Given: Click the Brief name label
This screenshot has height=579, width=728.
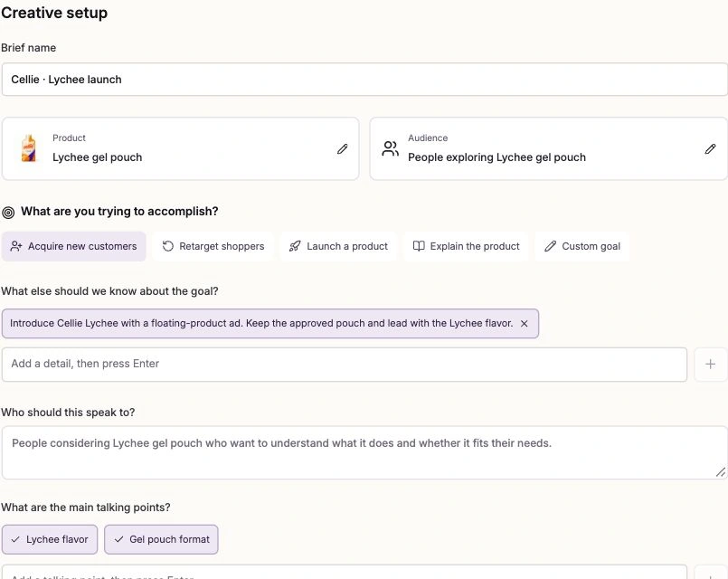Looking at the screenshot, I should tap(28, 48).
